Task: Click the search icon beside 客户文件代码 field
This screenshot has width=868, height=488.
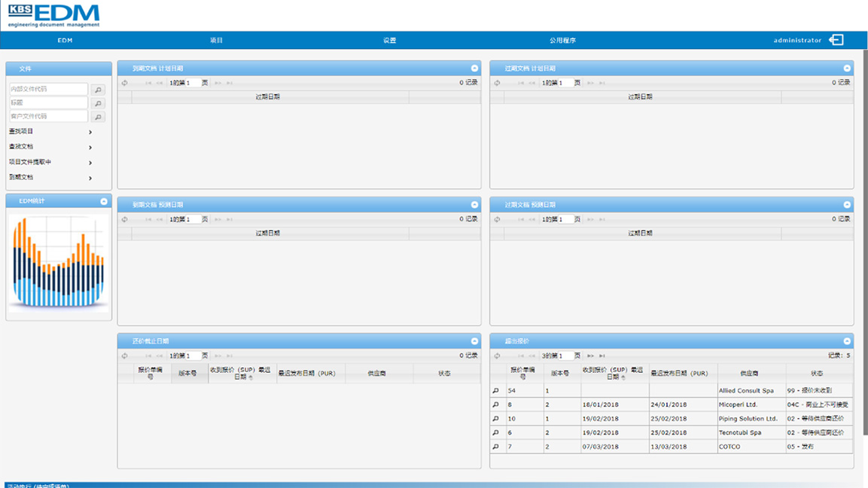Action: (98, 117)
